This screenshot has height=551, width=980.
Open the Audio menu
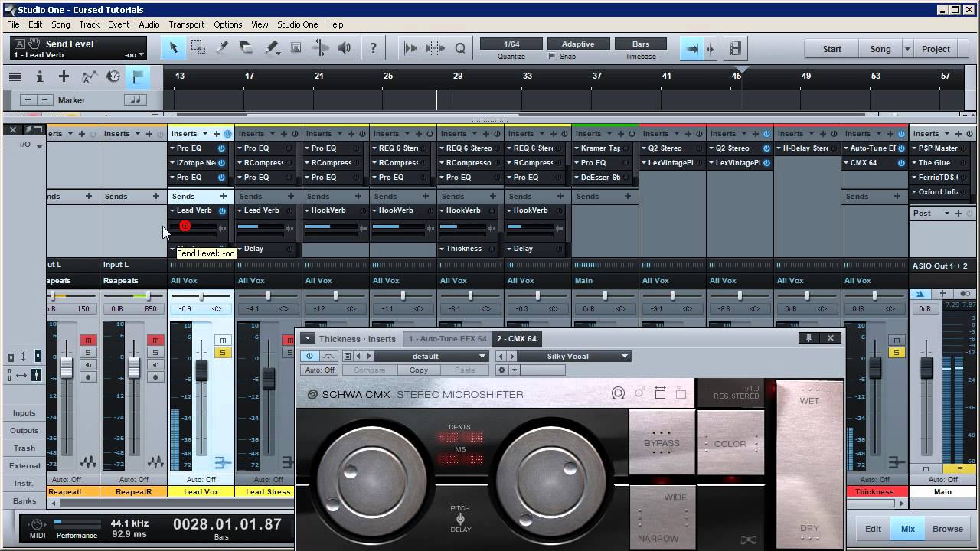point(149,24)
